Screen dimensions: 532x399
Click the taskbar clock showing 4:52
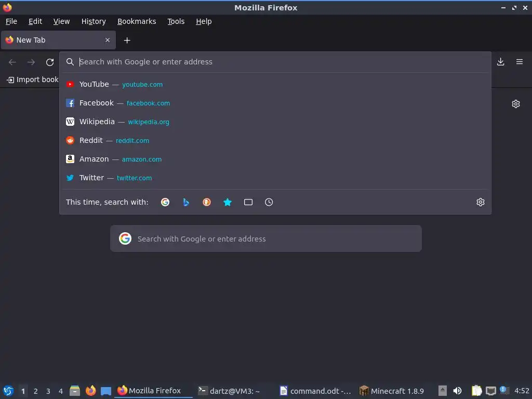[x=522, y=391]
